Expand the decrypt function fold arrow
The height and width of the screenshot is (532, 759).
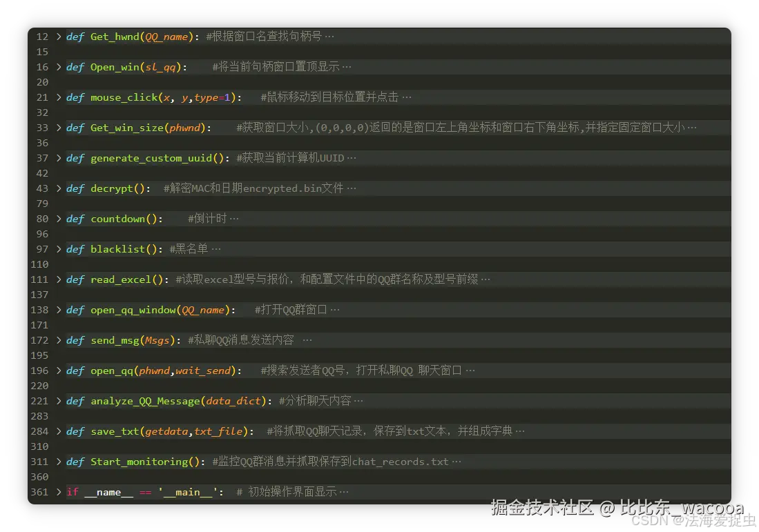[59, 188]
